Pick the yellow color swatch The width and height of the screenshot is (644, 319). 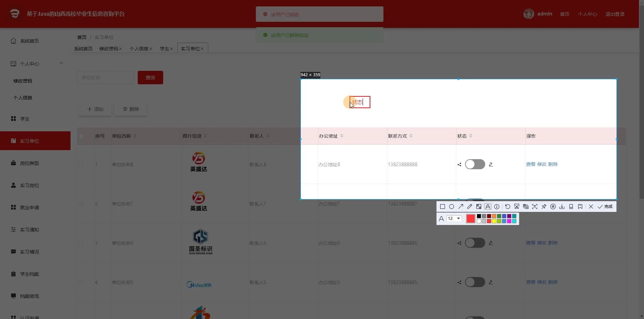click(x=494, y=221)
